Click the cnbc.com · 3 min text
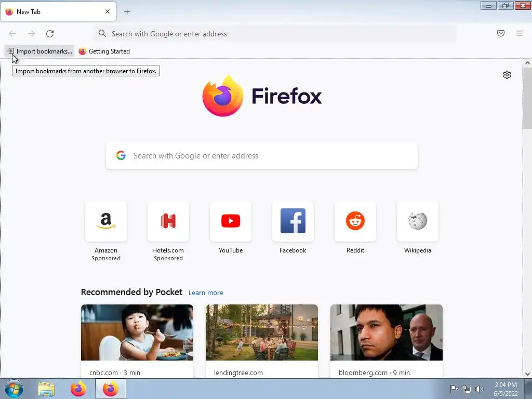532x399 pixels. point(115,373)
